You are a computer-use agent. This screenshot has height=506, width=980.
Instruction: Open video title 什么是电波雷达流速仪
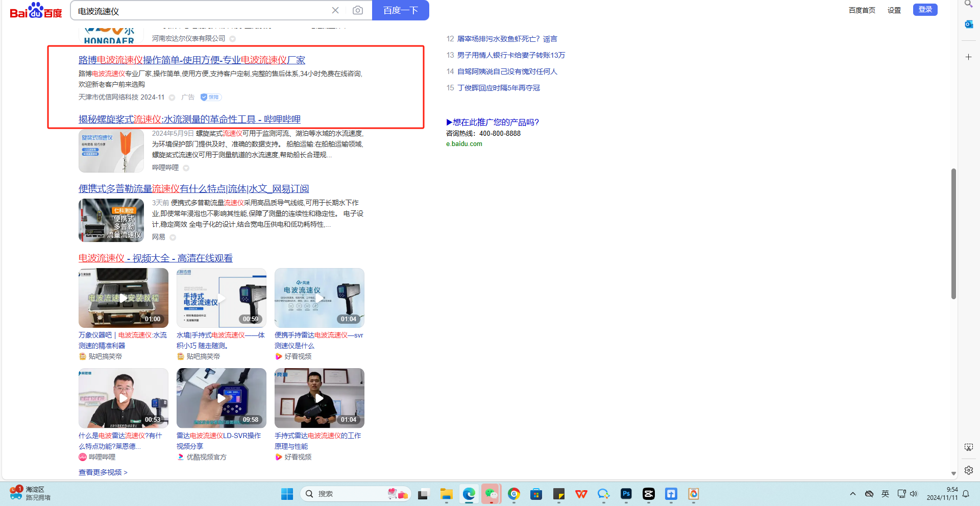point(120,441)
